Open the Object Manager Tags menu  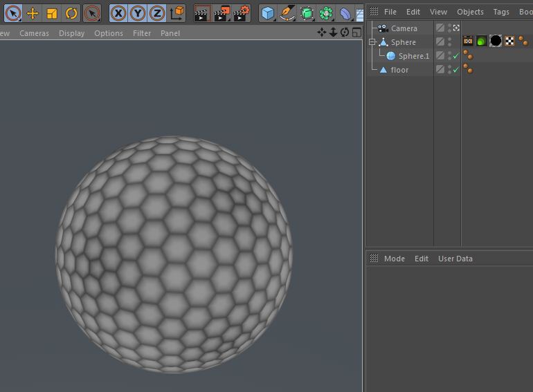(501, 12)
